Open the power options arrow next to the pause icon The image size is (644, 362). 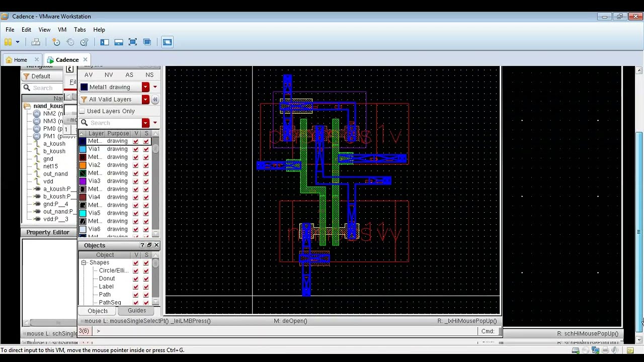(x=17, y=42)
